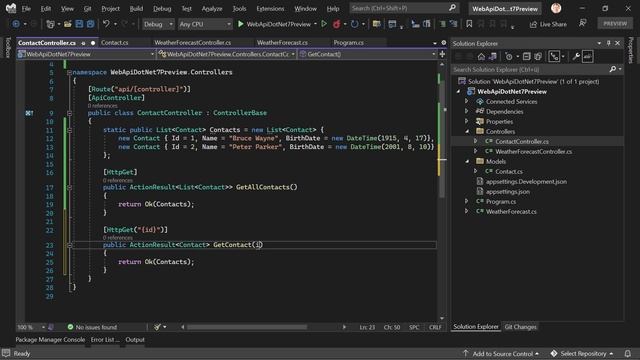
Task: Open the Package Manager Console tab
Action: pyautogui.click(x=50, y=339)
